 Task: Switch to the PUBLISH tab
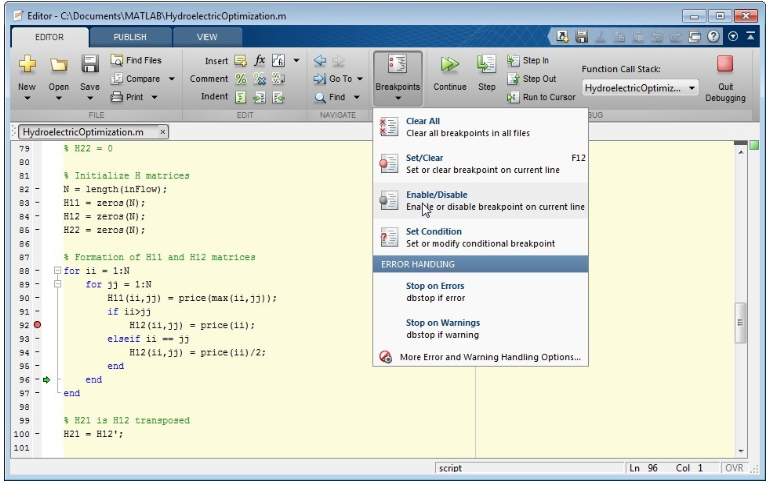pos(130,37)
